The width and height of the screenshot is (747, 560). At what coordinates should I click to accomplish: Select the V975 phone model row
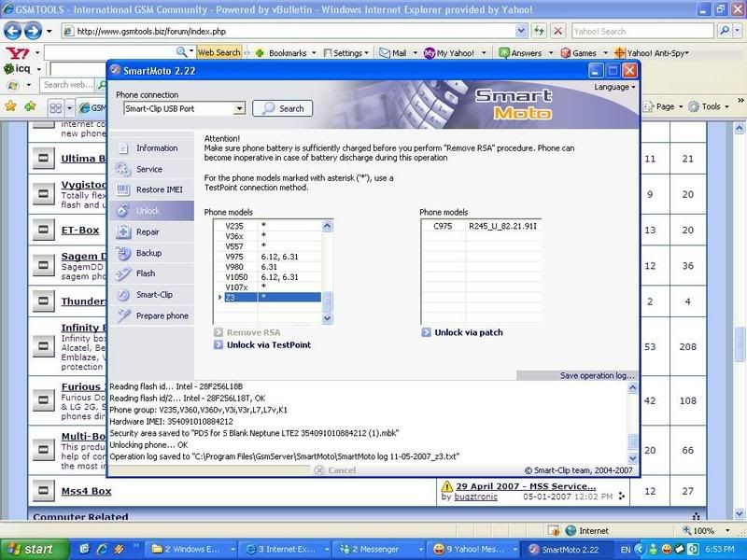(267, 257)
